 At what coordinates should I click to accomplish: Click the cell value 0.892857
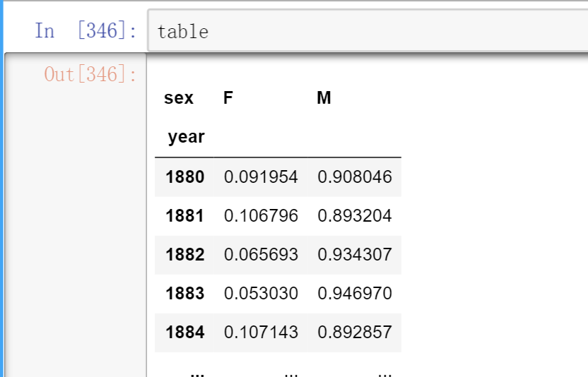pos(355,333)
